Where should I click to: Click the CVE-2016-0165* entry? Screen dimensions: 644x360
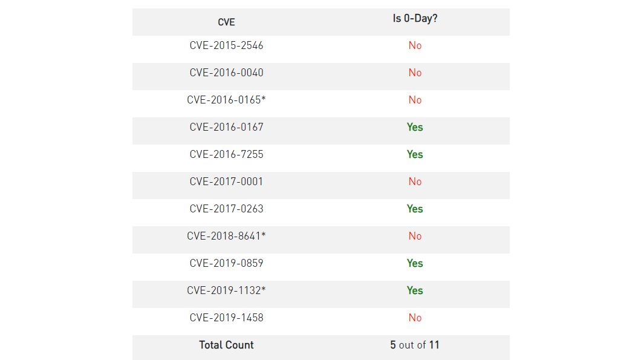[226, 100]
